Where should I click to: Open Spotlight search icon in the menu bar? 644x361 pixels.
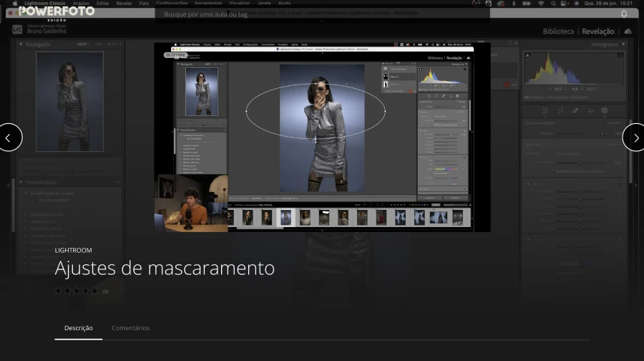click(553, 4)
